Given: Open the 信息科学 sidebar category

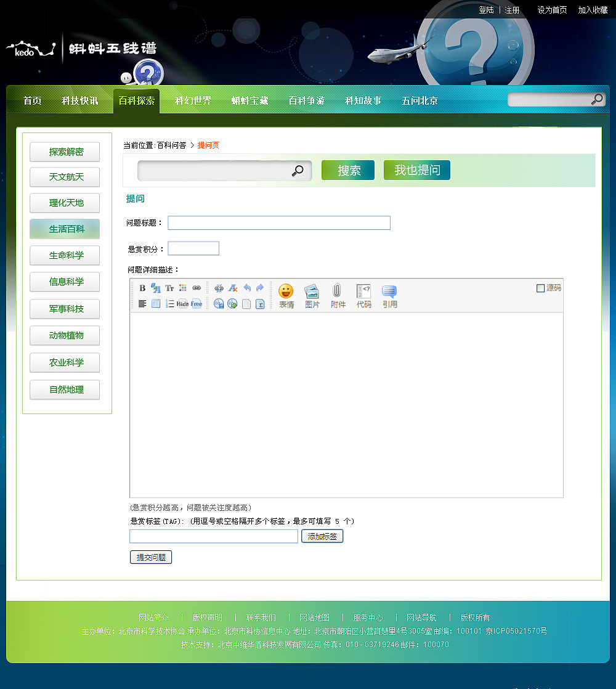Looking at the screenshot, I should (65, 282).
